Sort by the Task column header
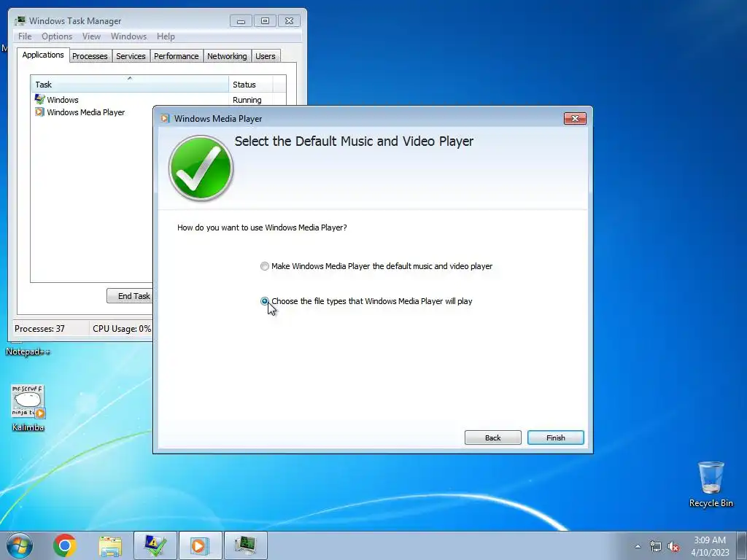 pos(130,85)
